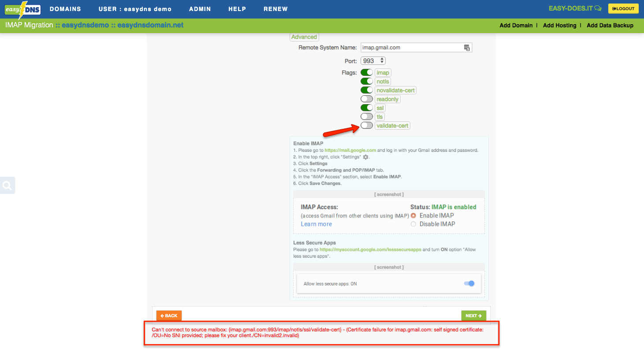Click the password manager icon in Remote System Name field
The height and width of the screenshot is (349, 644).
467,48
